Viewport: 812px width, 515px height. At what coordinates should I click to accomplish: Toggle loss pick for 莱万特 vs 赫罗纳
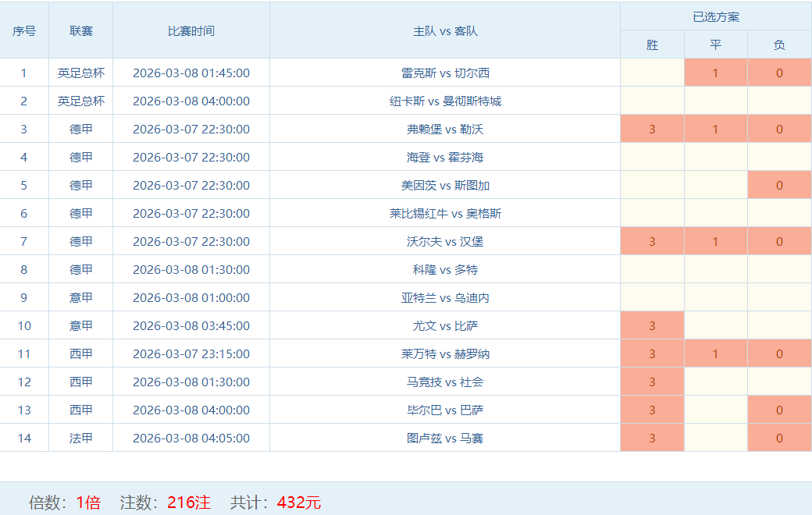tap(779, 354)
